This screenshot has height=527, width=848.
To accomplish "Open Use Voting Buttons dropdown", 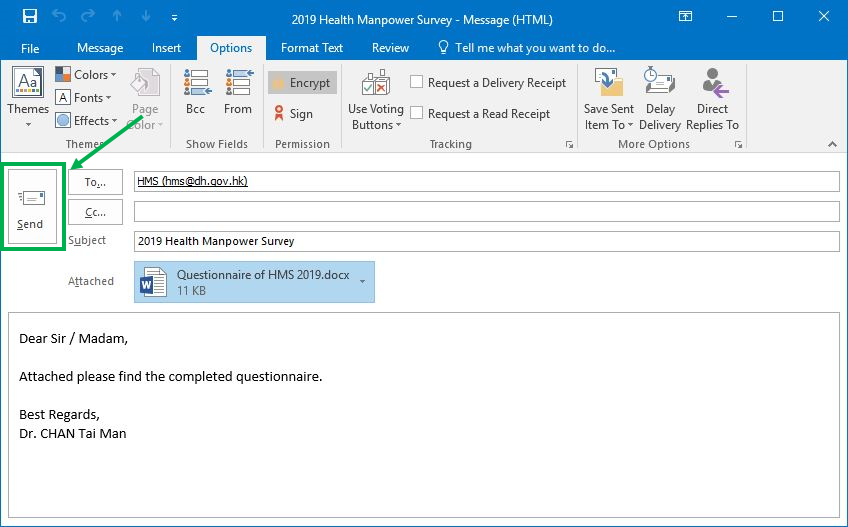I will point(376,100).
